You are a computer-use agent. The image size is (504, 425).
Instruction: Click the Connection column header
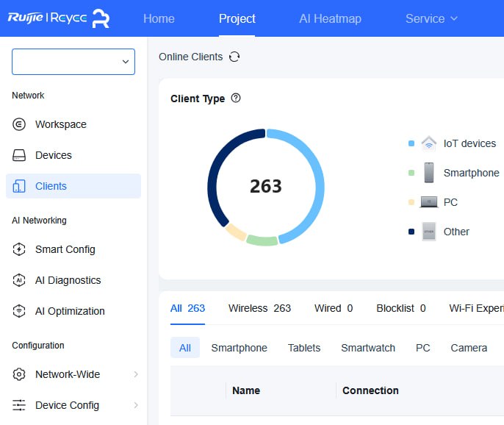[x=370, y=390]
